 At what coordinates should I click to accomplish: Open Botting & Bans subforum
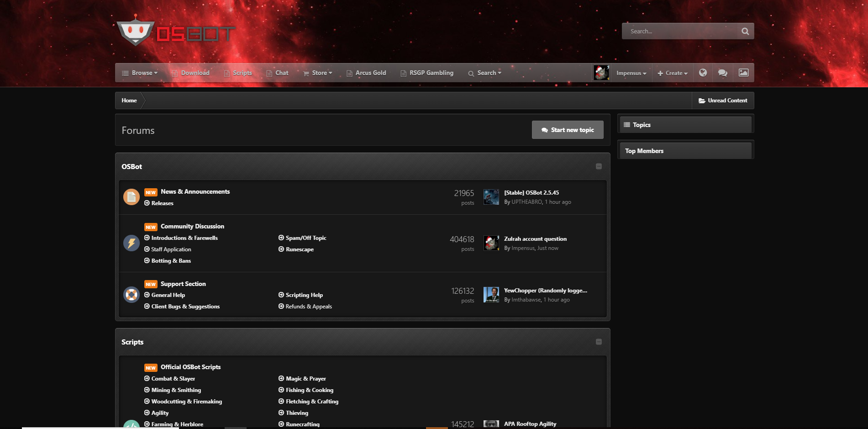click(171, 261)
